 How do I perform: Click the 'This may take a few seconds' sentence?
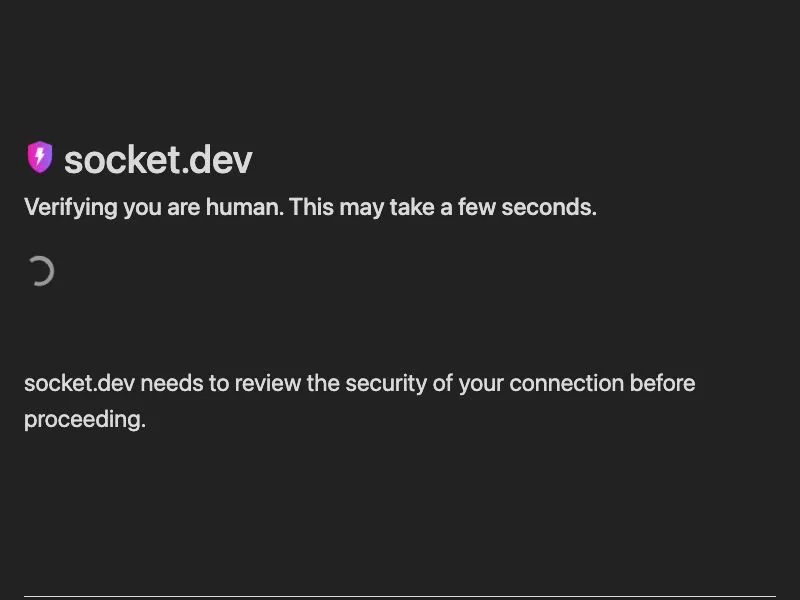click(x=443, y=207)
